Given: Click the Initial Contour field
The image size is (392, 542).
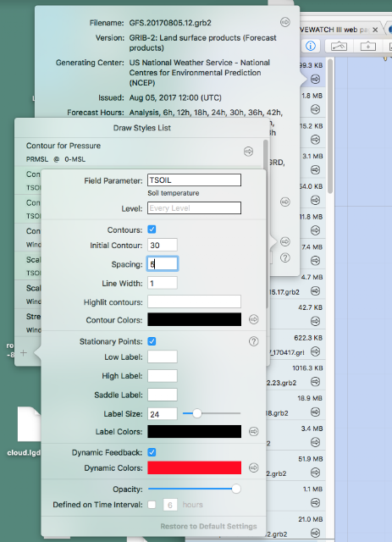Looking at the screenshot, I should (x=163, y=245).
